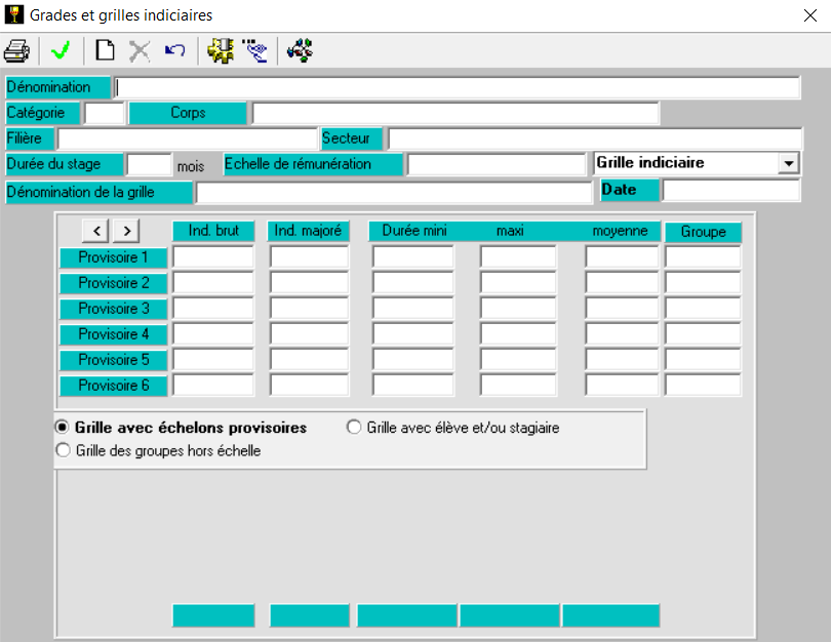
Task: Go to next échelons with right arrow
Action: (126, 231)
